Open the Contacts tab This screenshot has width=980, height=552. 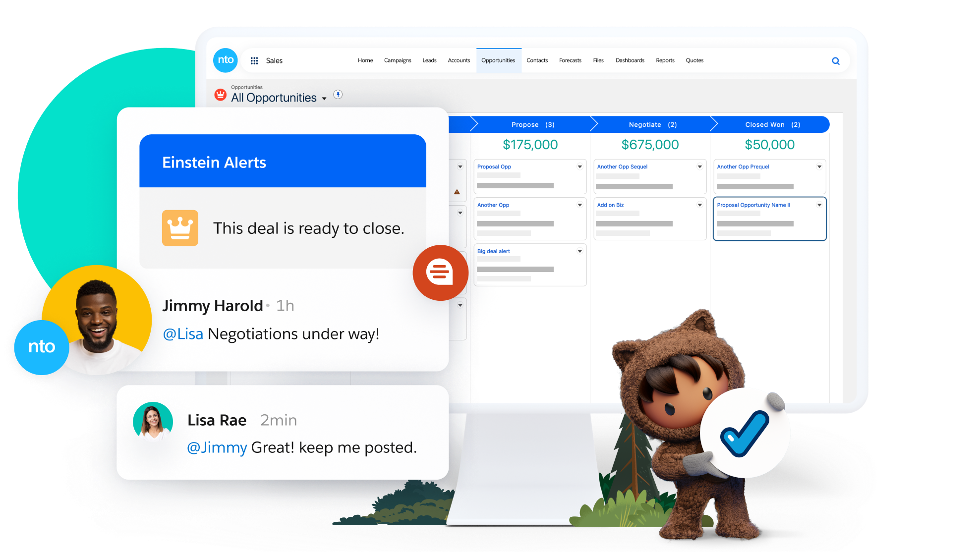537,60
